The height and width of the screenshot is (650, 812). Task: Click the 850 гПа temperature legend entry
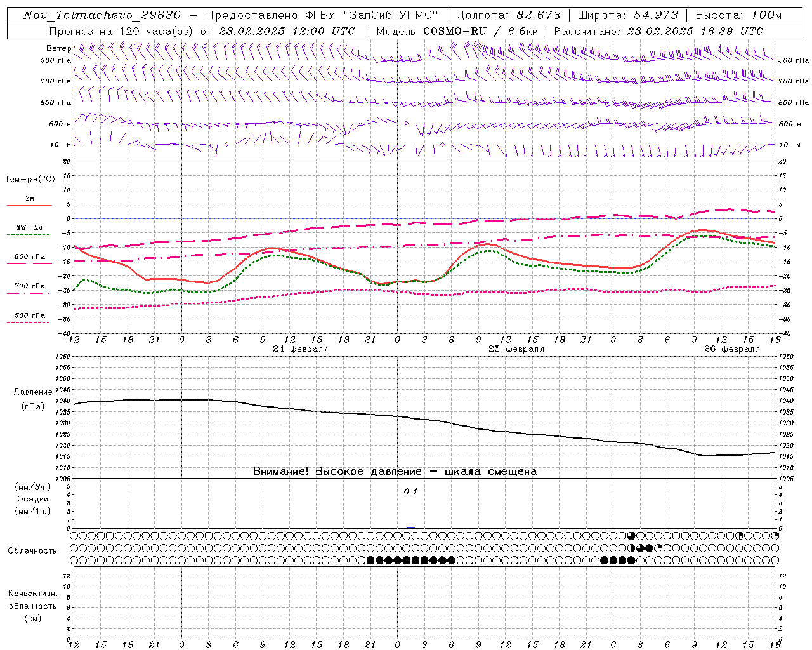30,257
